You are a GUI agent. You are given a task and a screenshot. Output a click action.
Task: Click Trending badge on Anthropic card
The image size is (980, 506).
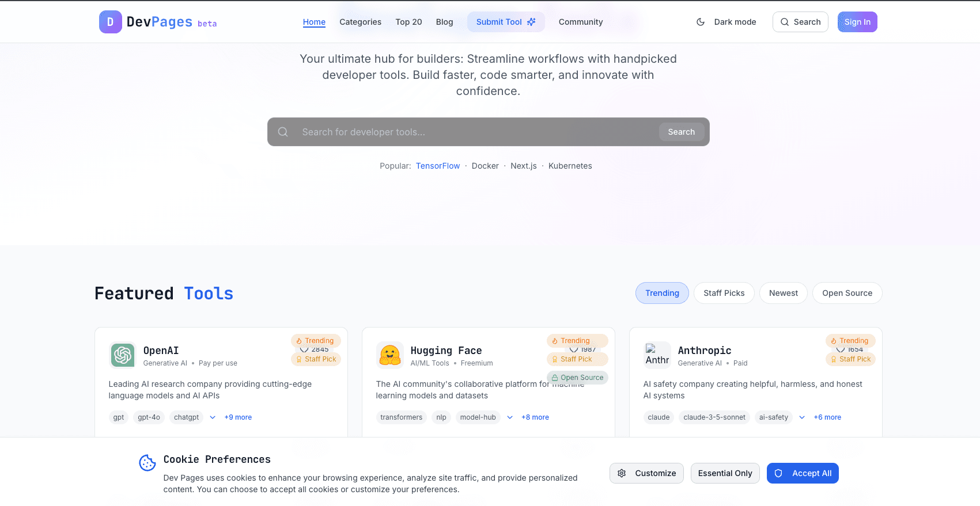pos(850,341)
